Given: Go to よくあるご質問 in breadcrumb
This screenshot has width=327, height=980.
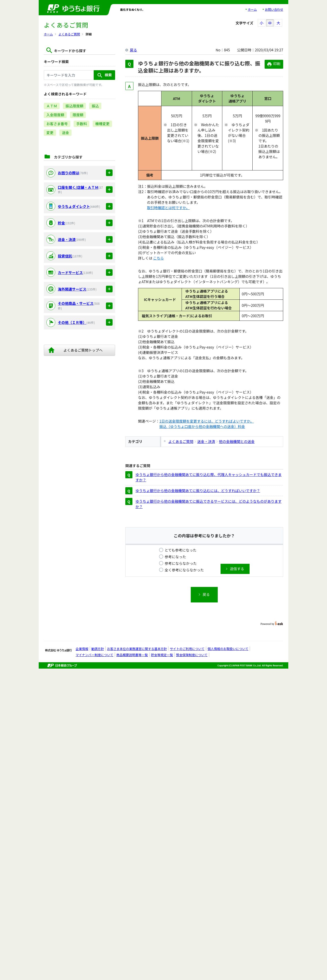Looking at the screenshot, I should point(69,34).
